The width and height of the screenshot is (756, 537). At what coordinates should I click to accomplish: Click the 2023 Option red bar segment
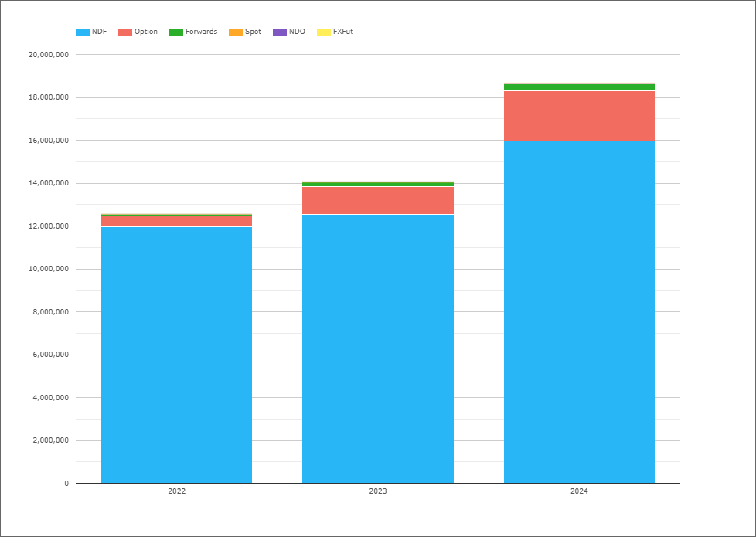378,200
